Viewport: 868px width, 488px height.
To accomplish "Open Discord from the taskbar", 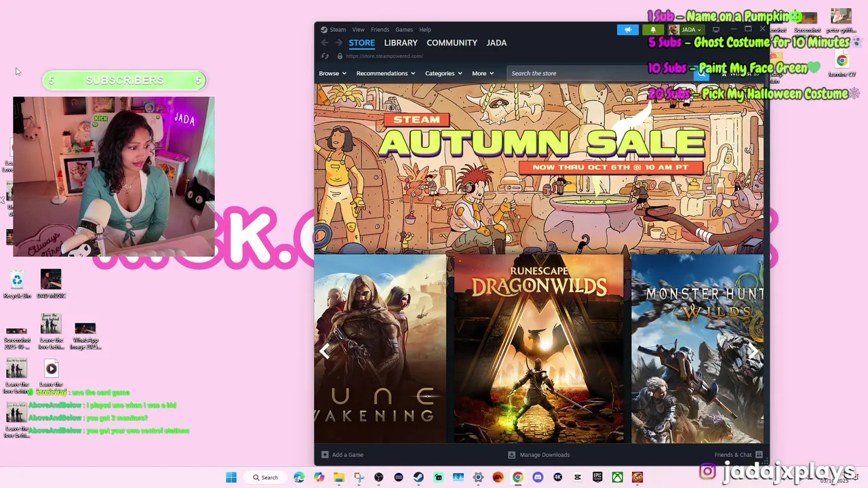I will click(x=538, y=478).
